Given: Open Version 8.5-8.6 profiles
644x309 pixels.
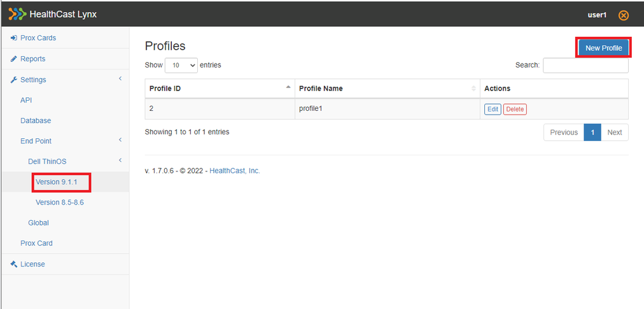Looking at the screenshot, I should click(x=60, y=203).
